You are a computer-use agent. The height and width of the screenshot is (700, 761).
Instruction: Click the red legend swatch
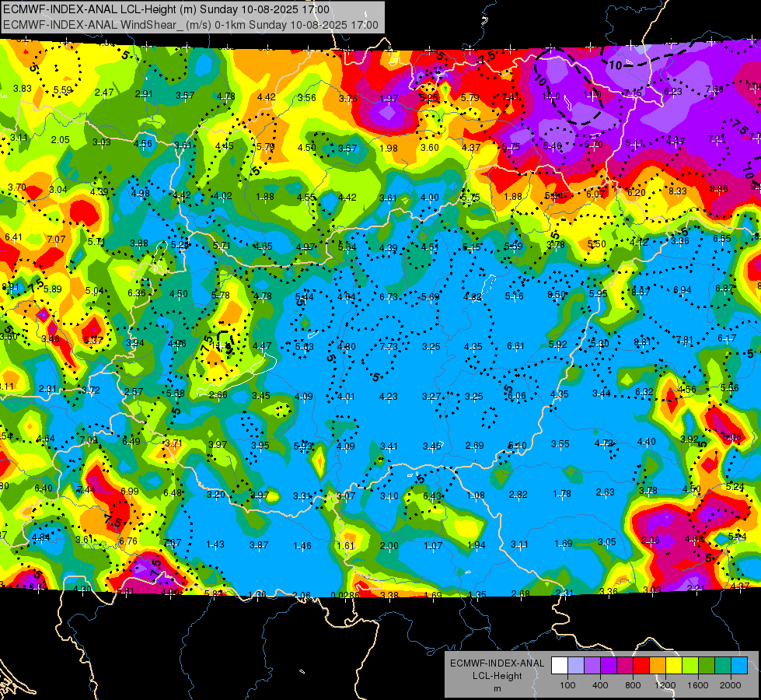[x=641, y=666]
